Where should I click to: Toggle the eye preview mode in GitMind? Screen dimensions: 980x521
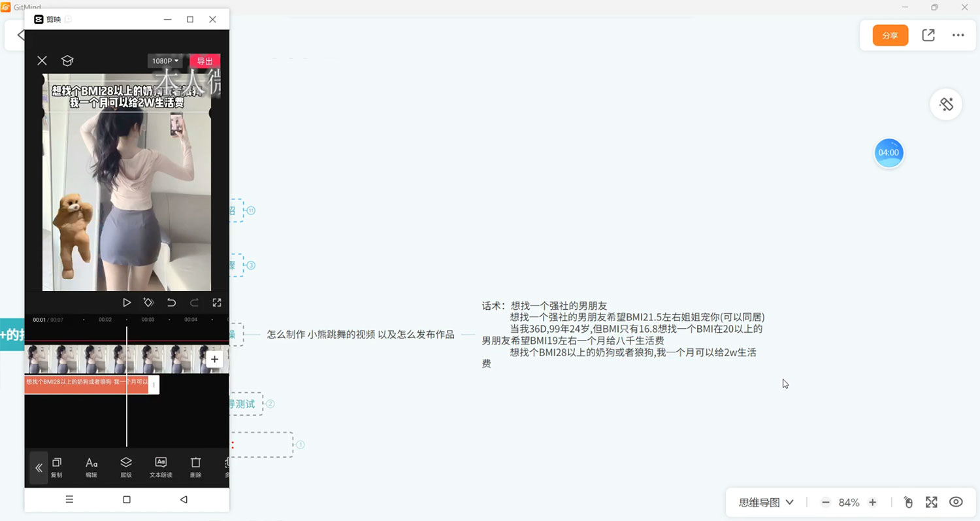pos(956,502)
